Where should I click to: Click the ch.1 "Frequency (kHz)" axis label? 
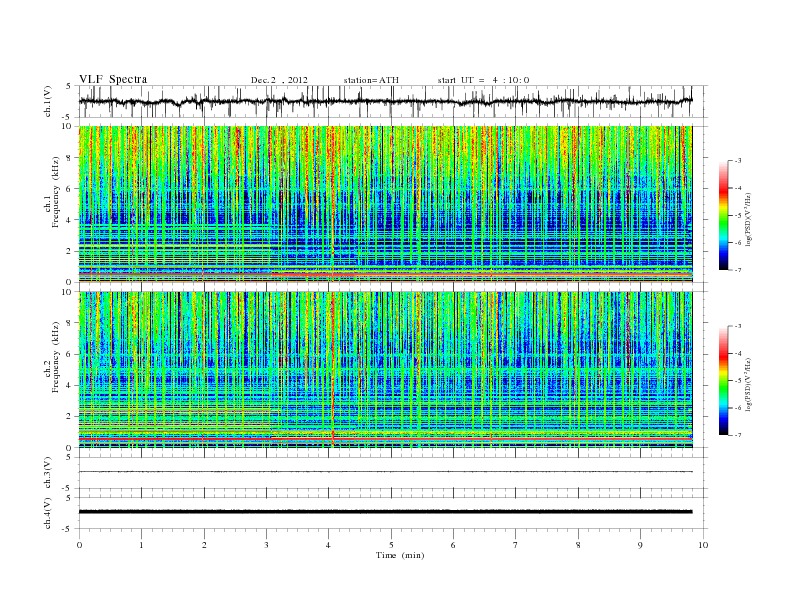tap(55, 192)
